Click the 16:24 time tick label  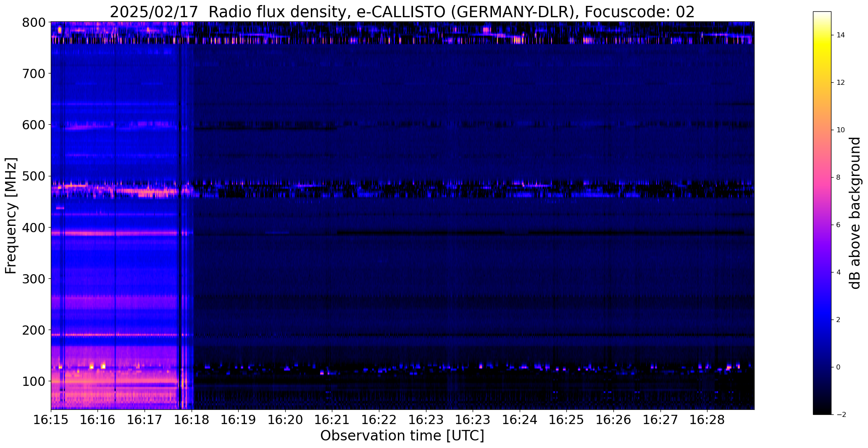(x=520, y=420)
